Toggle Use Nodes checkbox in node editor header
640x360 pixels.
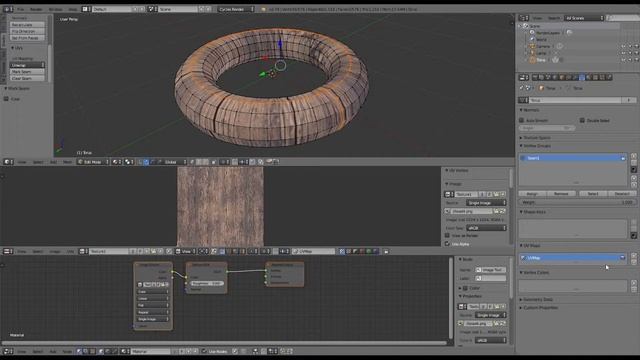[204, 351]
